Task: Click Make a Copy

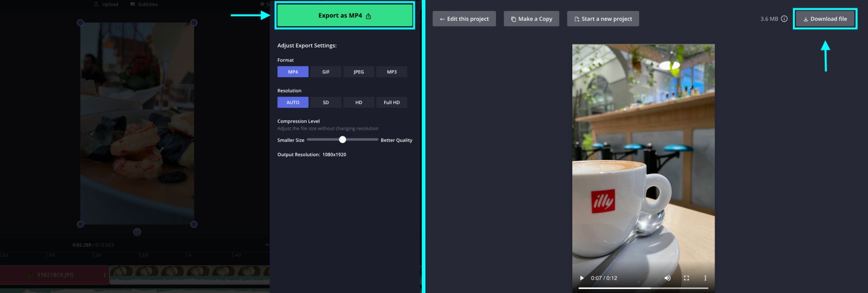Action: (x=531, y=19)
